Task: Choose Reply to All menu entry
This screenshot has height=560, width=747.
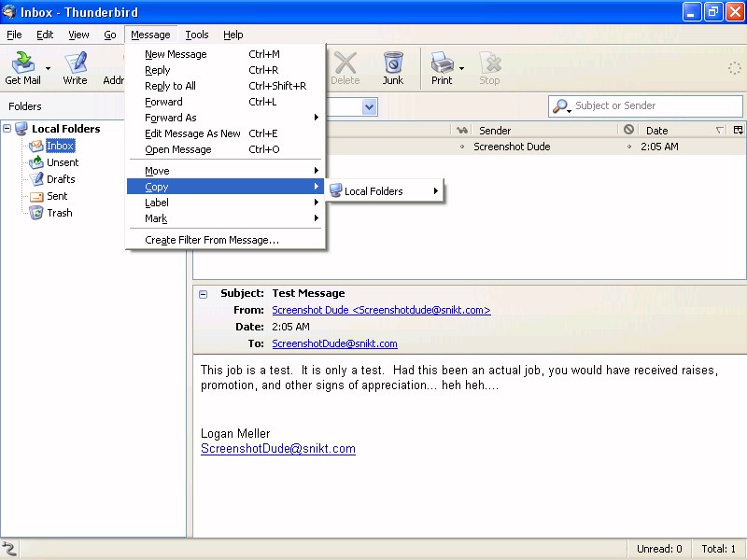Action: tap(226, 86)
